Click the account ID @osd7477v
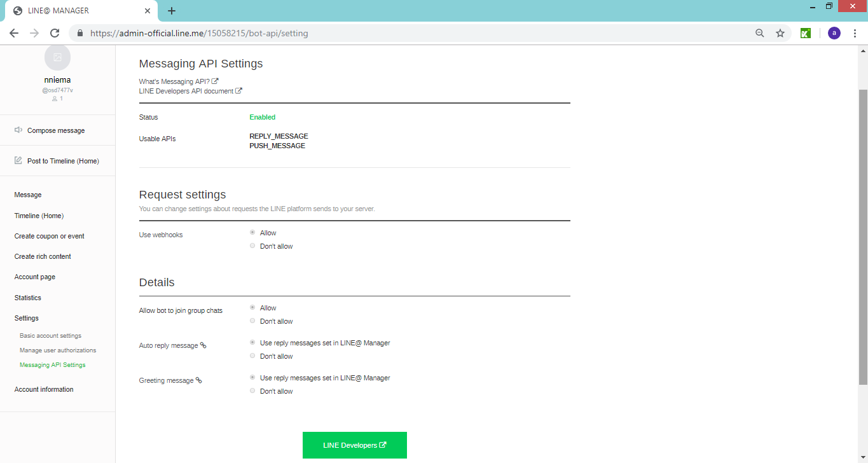The height and width of the screenshot is (463, 868). [57, 90]
